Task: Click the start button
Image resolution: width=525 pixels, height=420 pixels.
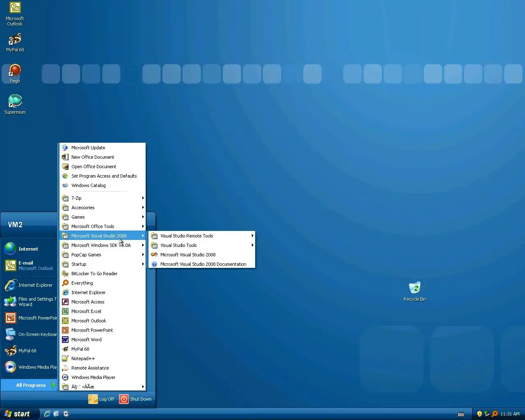Action: click(x=20, y=414)
